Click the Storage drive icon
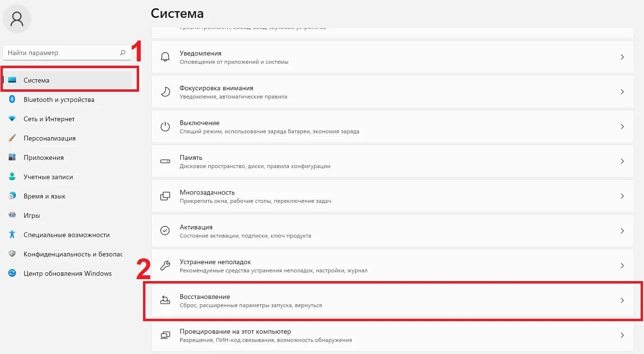 click(165, 161)
